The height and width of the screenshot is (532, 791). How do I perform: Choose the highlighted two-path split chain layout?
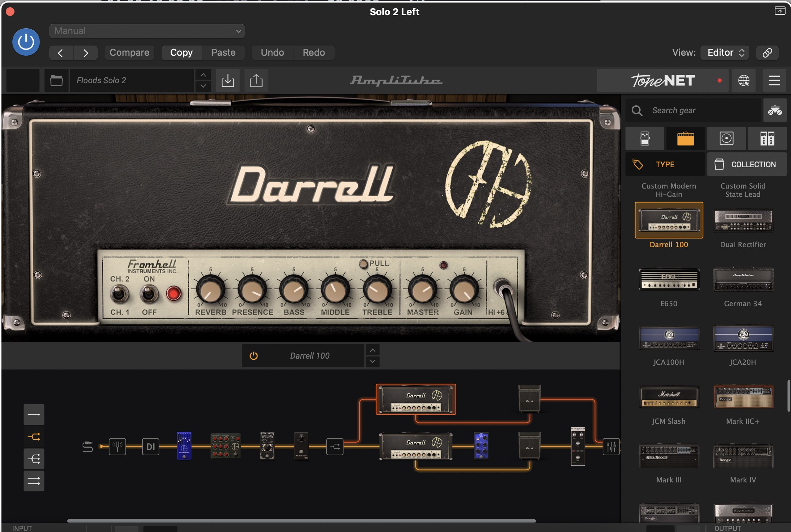(34, 437)
